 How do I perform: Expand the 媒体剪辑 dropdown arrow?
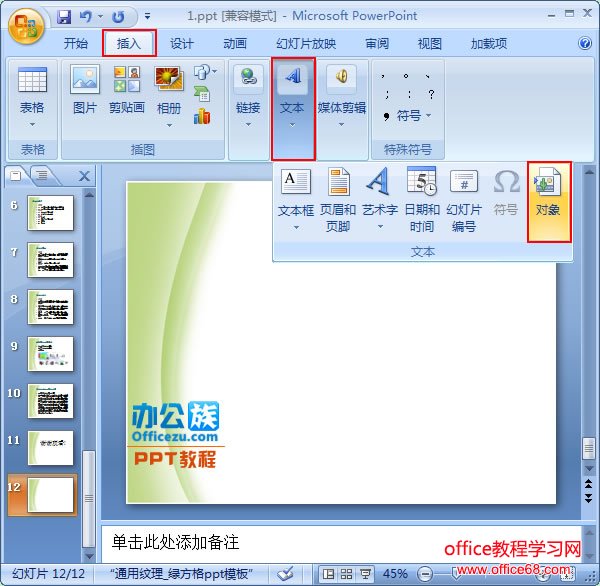point(341,124)
